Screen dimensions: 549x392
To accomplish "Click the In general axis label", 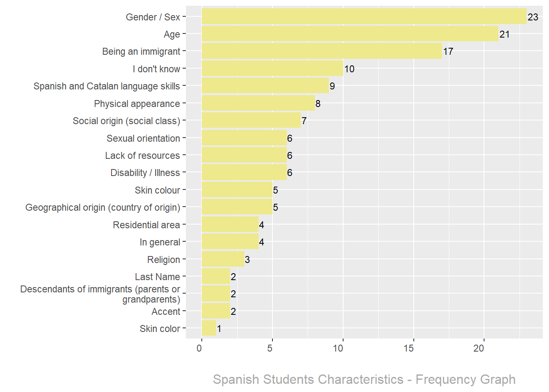I will (160, 242).
